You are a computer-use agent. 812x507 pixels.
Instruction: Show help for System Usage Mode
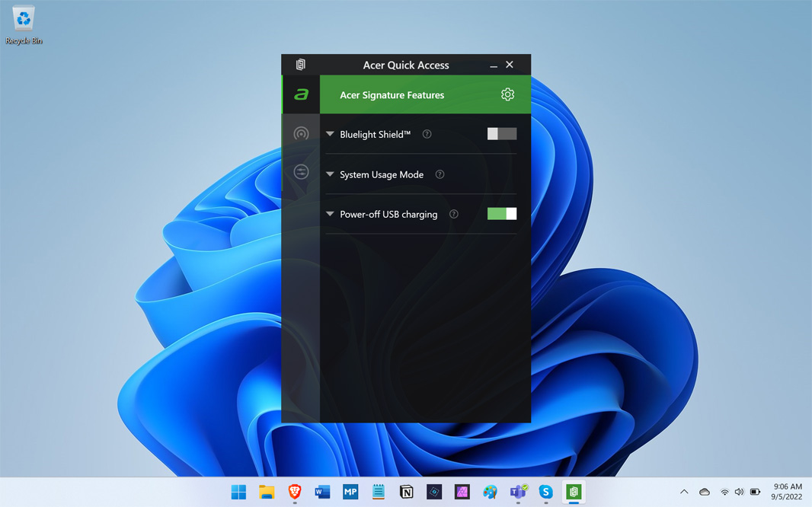[440, 174]
